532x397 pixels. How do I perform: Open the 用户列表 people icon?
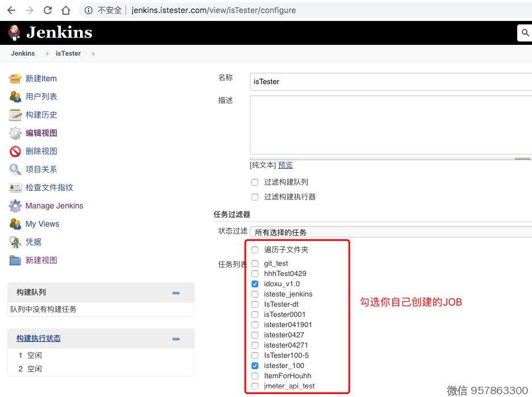(15, 97)
